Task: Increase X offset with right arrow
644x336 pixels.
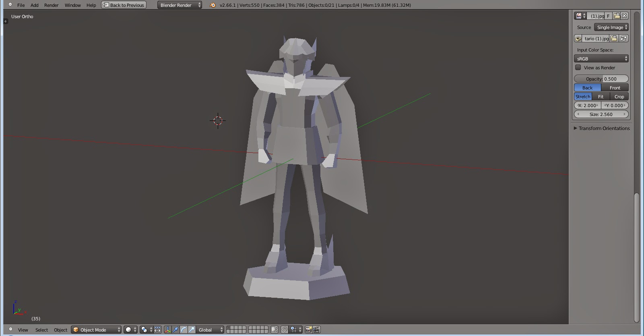Action: [597, 106]
